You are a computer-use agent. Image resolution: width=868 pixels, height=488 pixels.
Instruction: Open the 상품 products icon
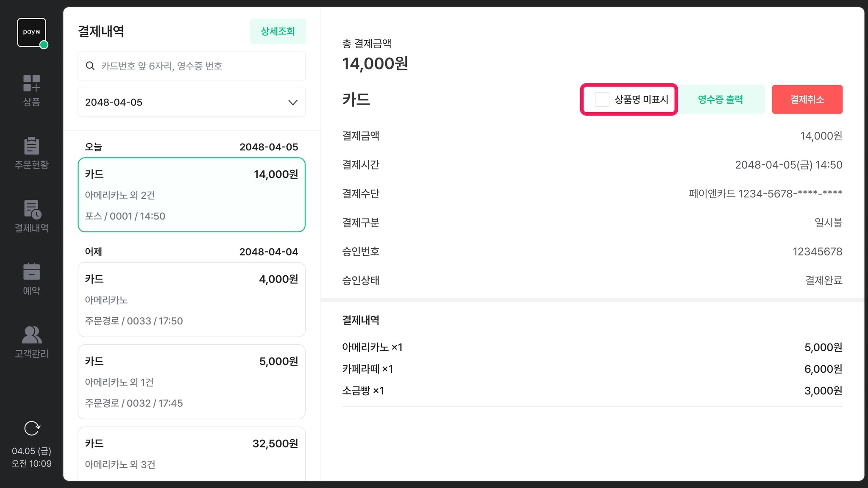pos(31,83)
